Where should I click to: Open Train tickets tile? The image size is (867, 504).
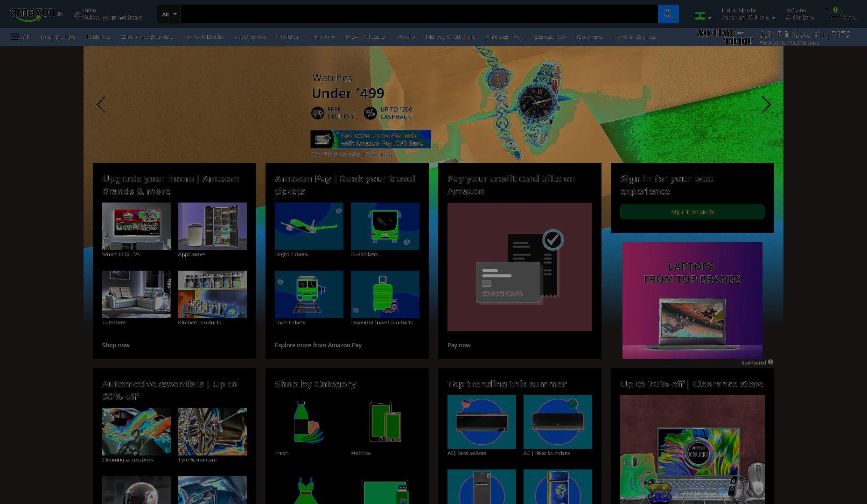pyautogui.click(x=309, y=294)
